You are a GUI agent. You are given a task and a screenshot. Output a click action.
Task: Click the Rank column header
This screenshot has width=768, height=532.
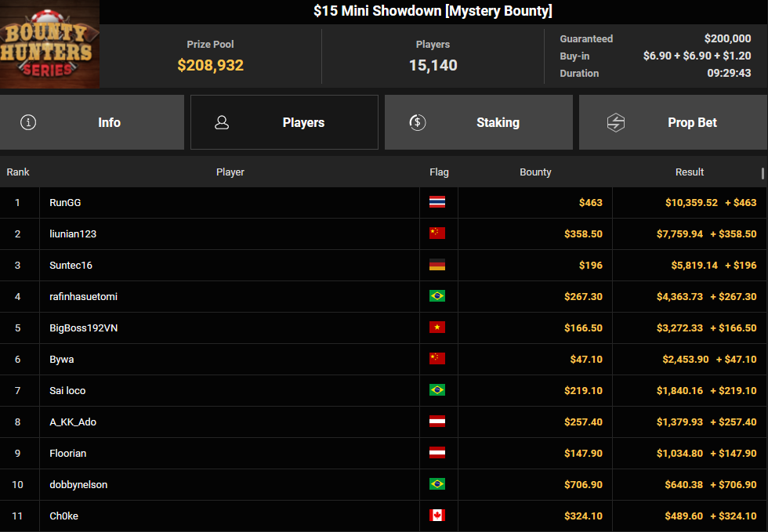tap(18, 172)
